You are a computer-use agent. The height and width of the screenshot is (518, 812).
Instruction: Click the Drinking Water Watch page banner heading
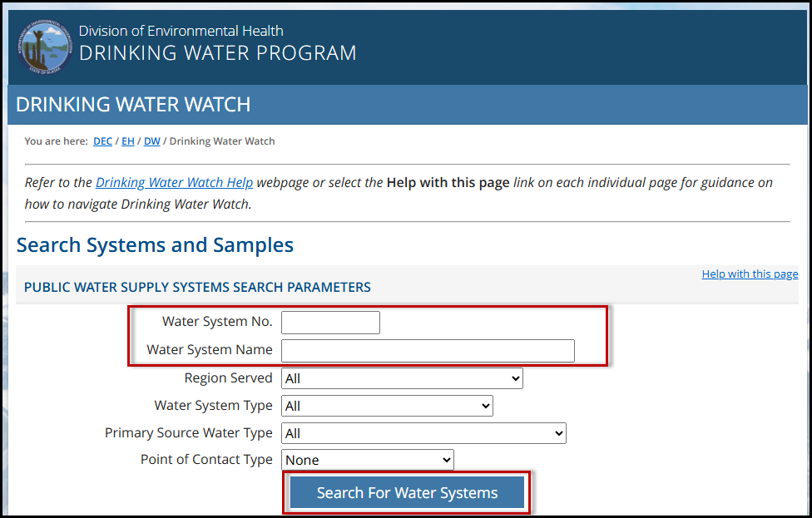[x=133, y=105]
